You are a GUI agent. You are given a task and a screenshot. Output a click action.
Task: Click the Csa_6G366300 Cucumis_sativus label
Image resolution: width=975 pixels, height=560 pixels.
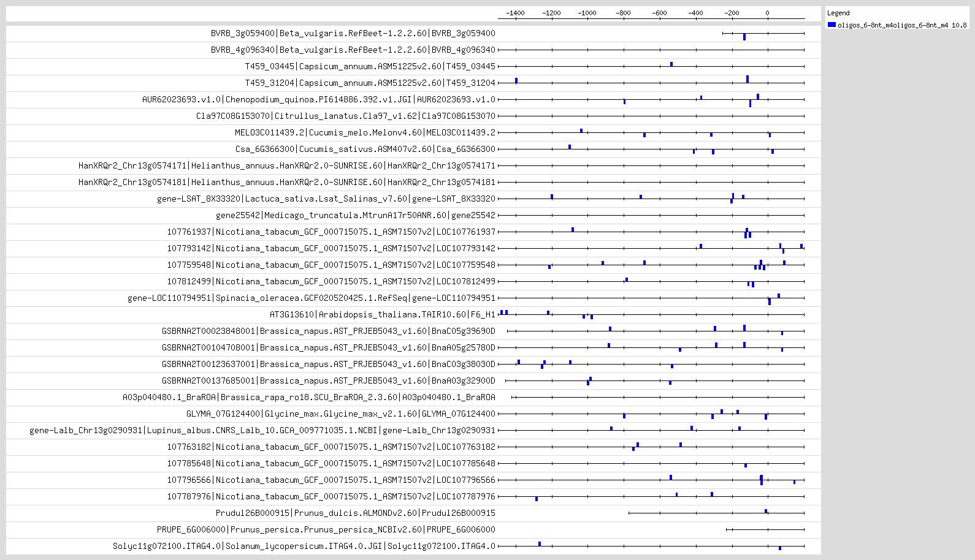click(365, 149)
